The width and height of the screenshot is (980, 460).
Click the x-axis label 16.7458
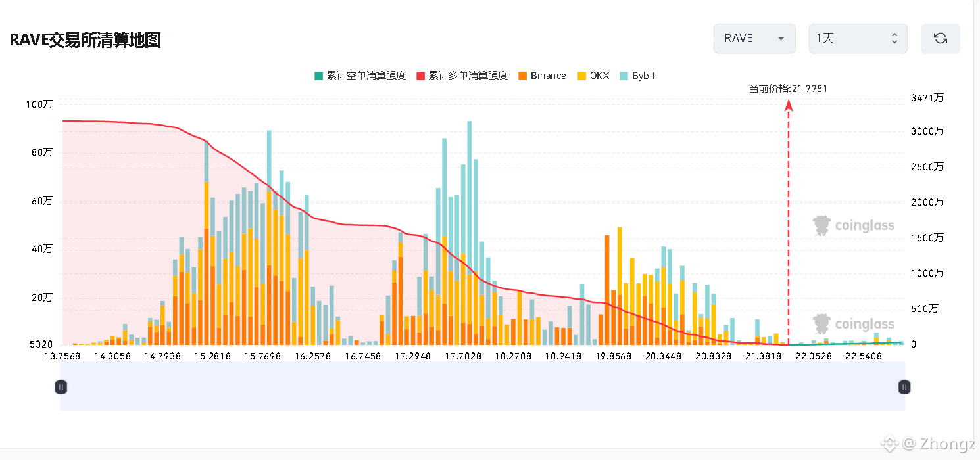pos(363,356)
